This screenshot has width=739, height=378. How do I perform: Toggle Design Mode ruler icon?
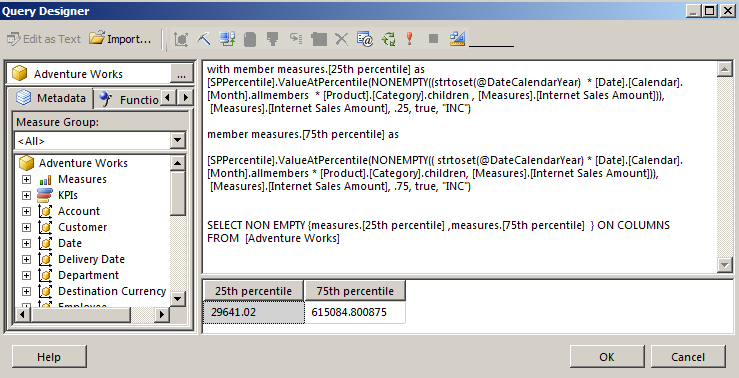457,39
